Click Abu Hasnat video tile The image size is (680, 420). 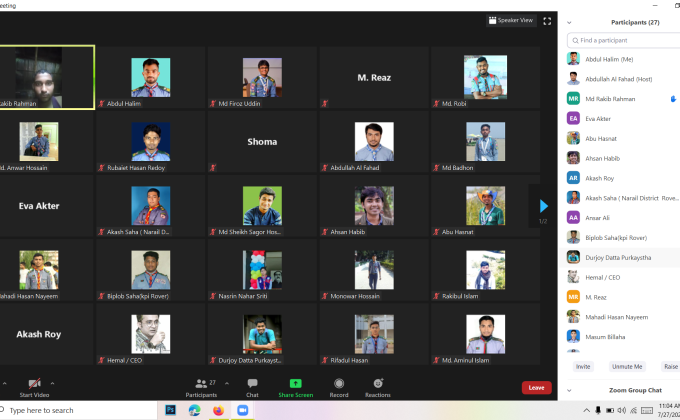tap(485, 206)
